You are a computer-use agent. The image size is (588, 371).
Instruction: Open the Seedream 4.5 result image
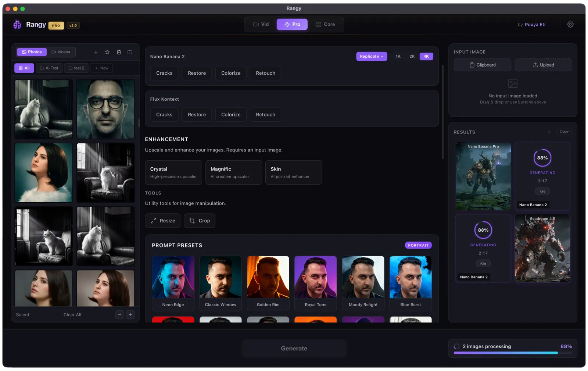point(542,249)
